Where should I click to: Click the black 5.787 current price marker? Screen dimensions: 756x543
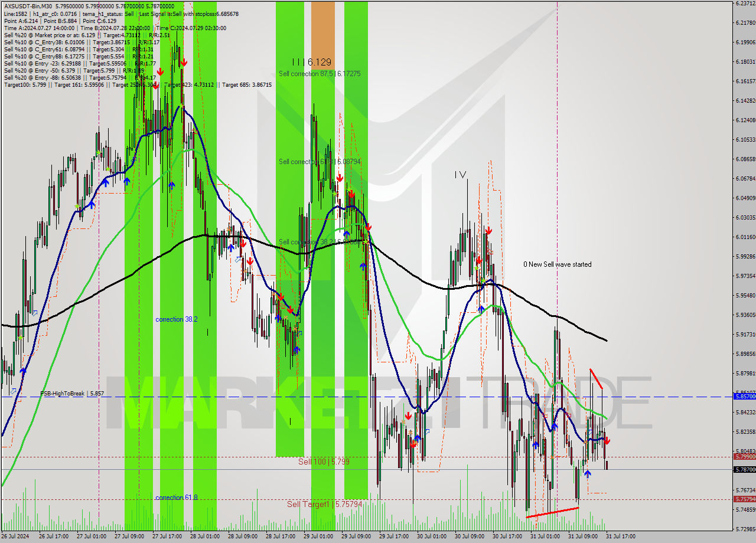pos(744,469)
